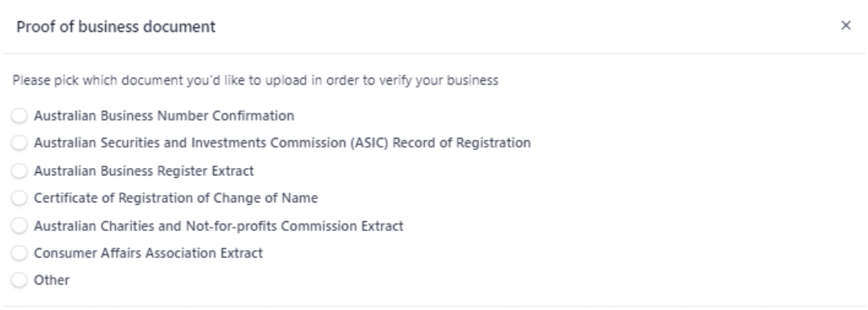Select the Other radio button

20,280
